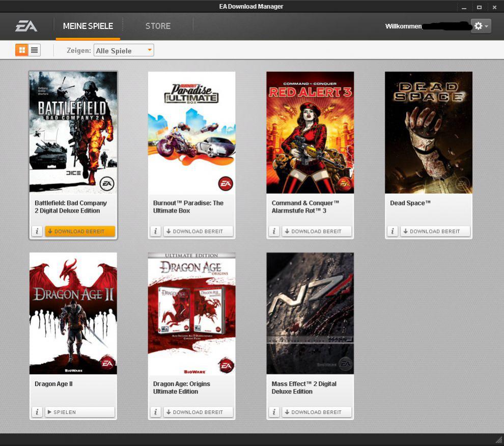Click the 'Dead Space™' title text
This screenshot has height=446, width=504.
410,203
